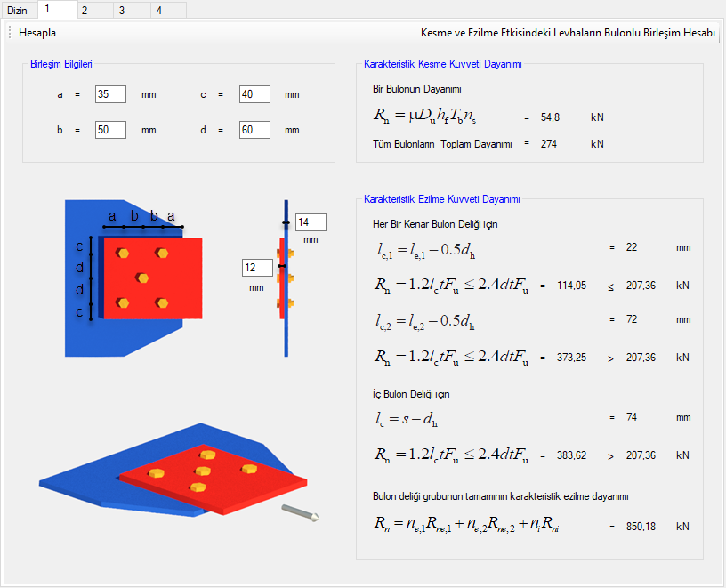Viewport: 726px width, 588px height.
Task: Click the bearing result 114,05
Action: point(571,286)
